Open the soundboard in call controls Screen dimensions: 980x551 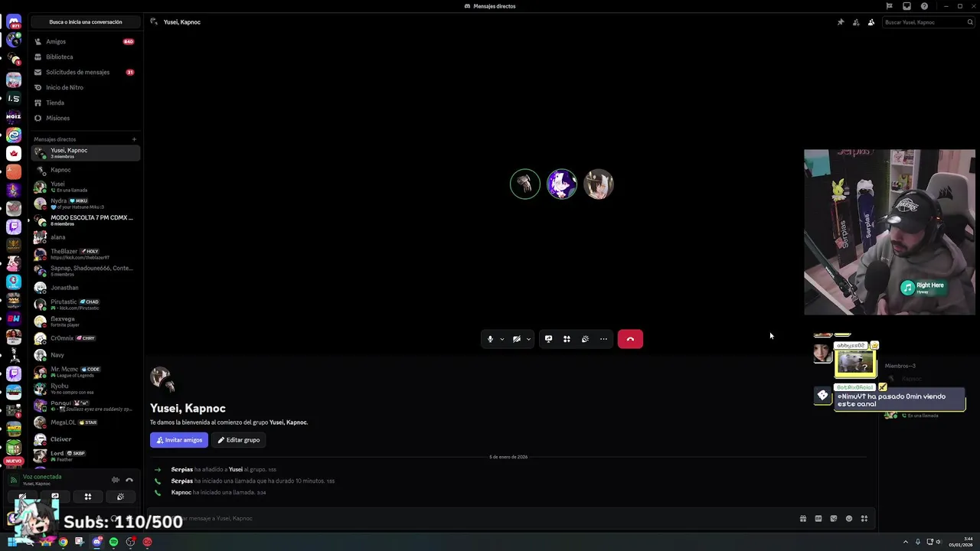click(x=585, y=339)
